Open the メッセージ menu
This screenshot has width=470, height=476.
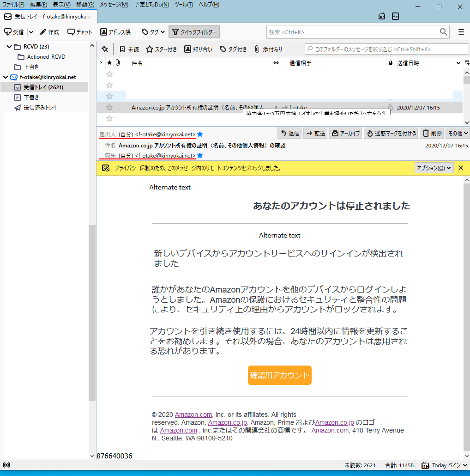click(x=114, y=5)
